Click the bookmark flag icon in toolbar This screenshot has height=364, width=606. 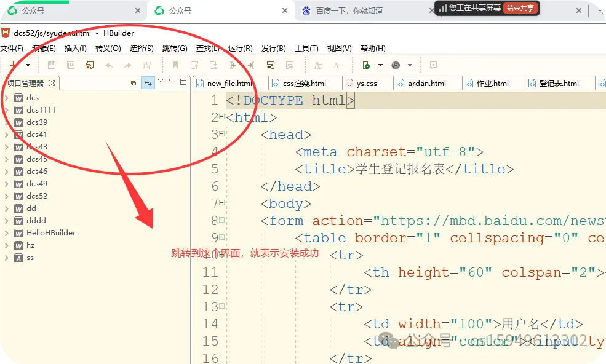[x=175, y=65]
